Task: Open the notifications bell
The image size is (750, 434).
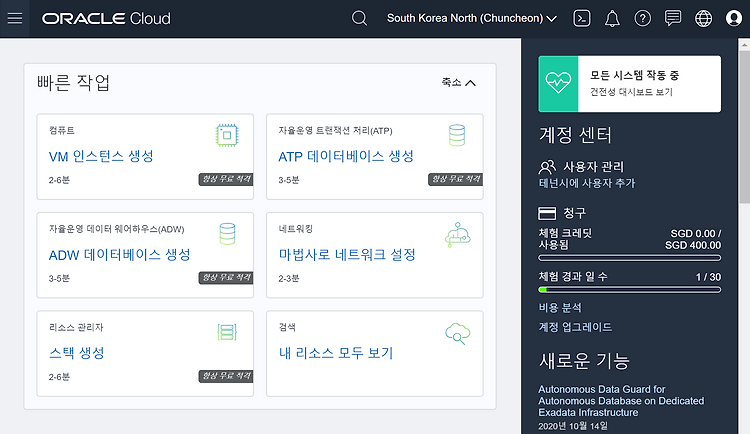Action: click(x=612, y=19)
